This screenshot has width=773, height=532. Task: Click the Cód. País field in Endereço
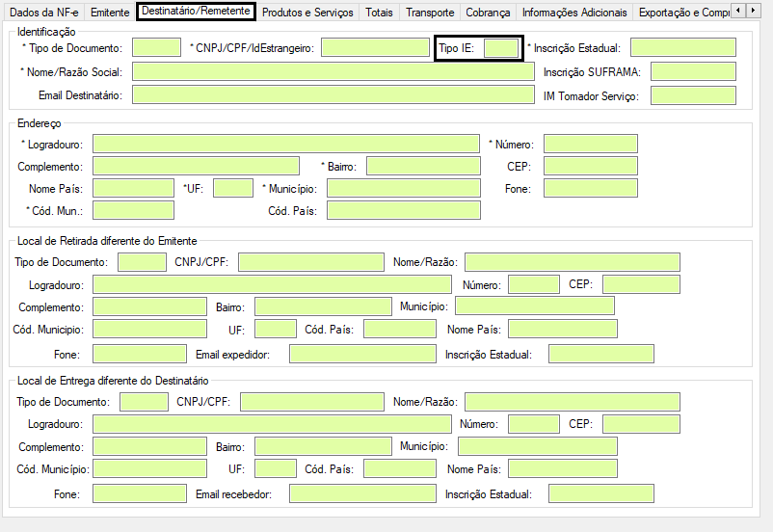pyautogui.click(x=404, y=210)
